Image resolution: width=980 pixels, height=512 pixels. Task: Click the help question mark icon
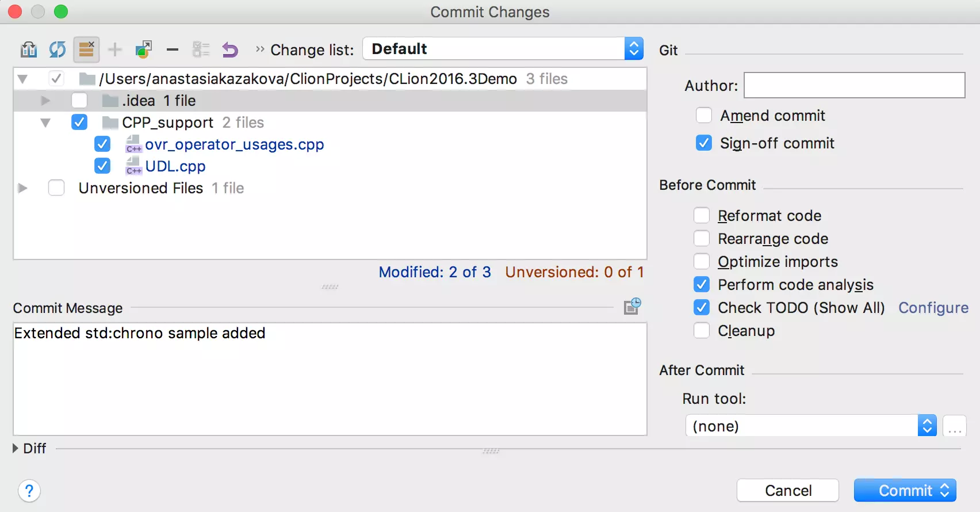(29, 491)
